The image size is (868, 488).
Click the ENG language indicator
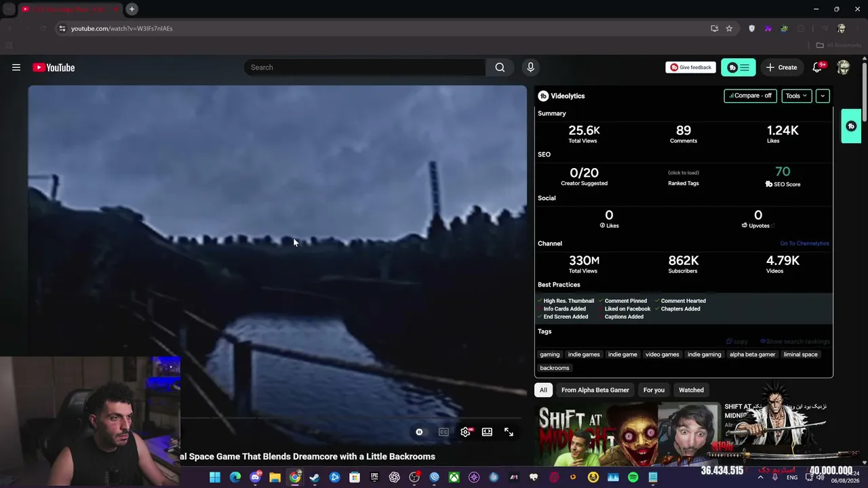(792, 478)
